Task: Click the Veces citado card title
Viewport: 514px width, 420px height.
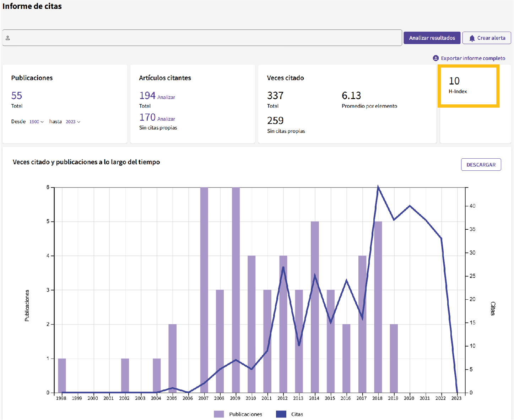Action: [285, 78]
